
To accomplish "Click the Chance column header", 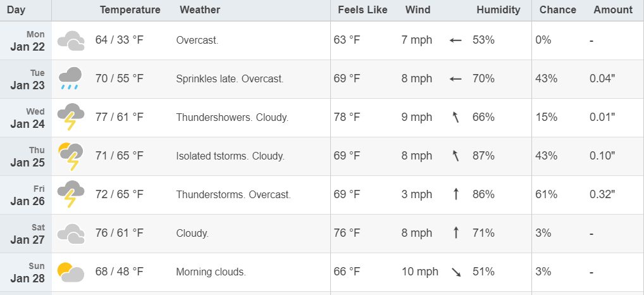I will (558, 10).
